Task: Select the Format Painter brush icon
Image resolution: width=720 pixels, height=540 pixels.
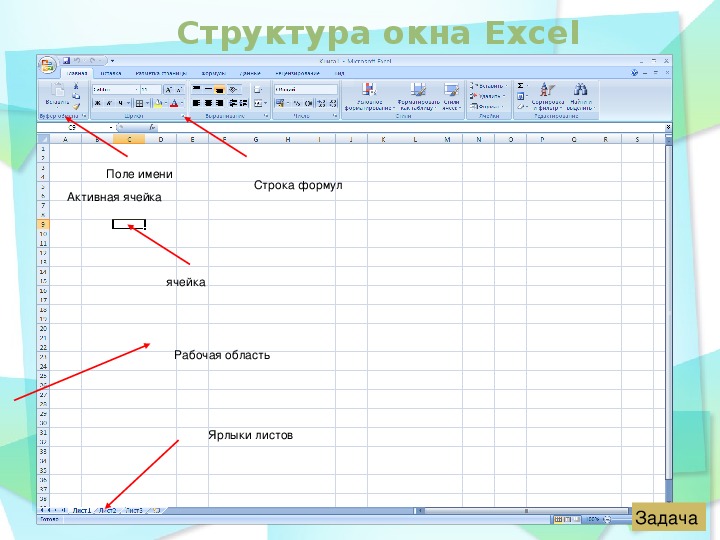Action: tap(76, 107)
